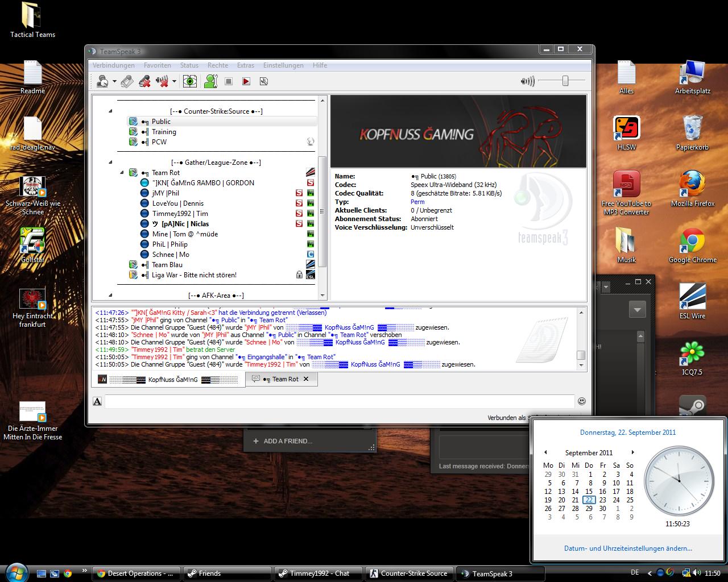Open the emoticon smiley picker

[582, 401]
